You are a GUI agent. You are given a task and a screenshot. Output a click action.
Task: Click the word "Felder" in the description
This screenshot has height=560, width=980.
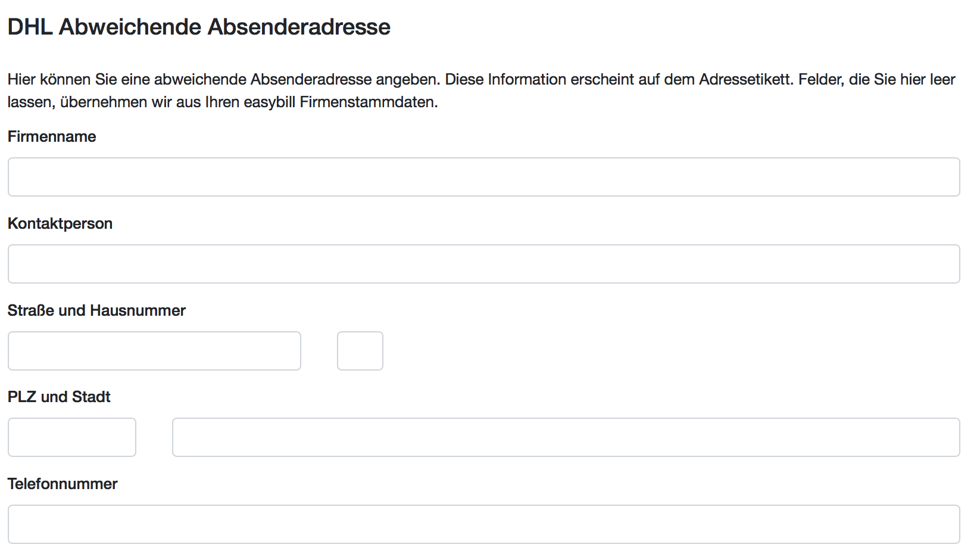pyautogui.click(x=820, y=79)
